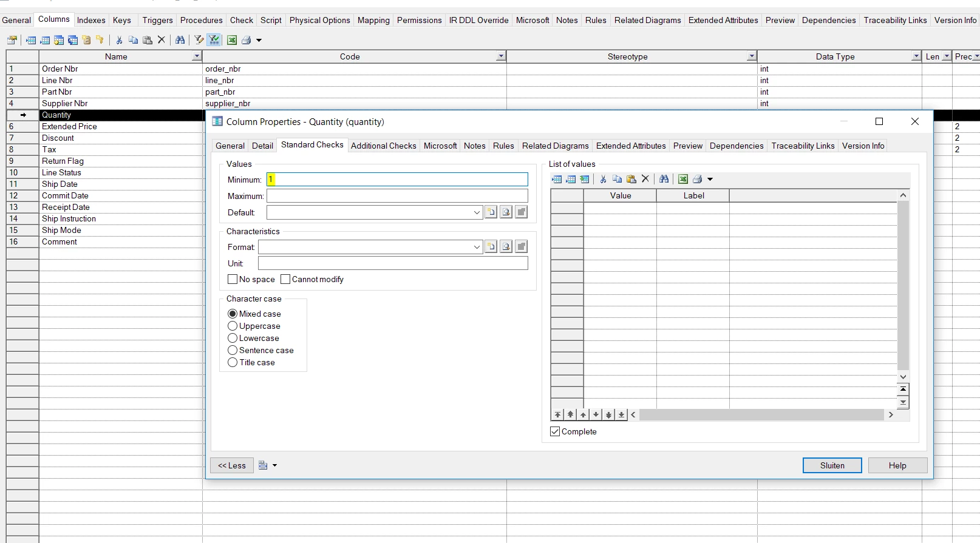Expand the Format dropdown

(477, 247)
